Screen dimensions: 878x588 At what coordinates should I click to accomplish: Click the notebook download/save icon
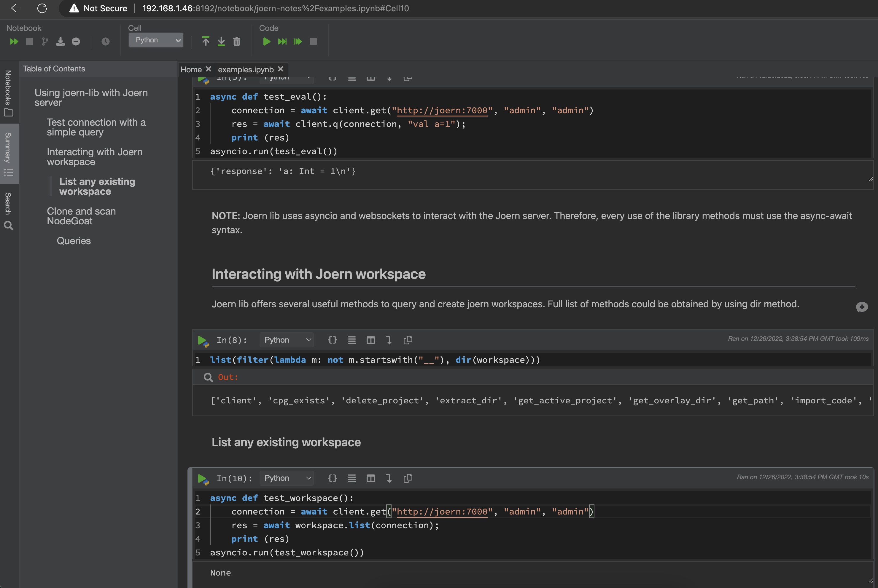coord(60,41)
